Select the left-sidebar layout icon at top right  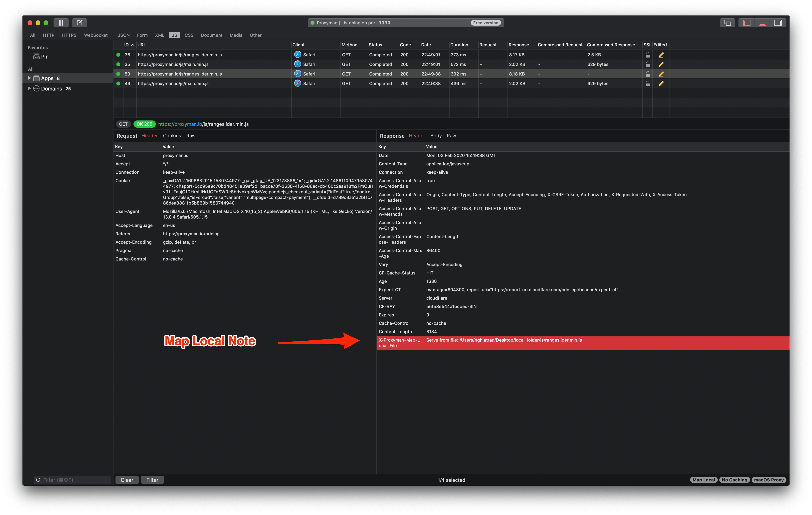click(746, 23)
